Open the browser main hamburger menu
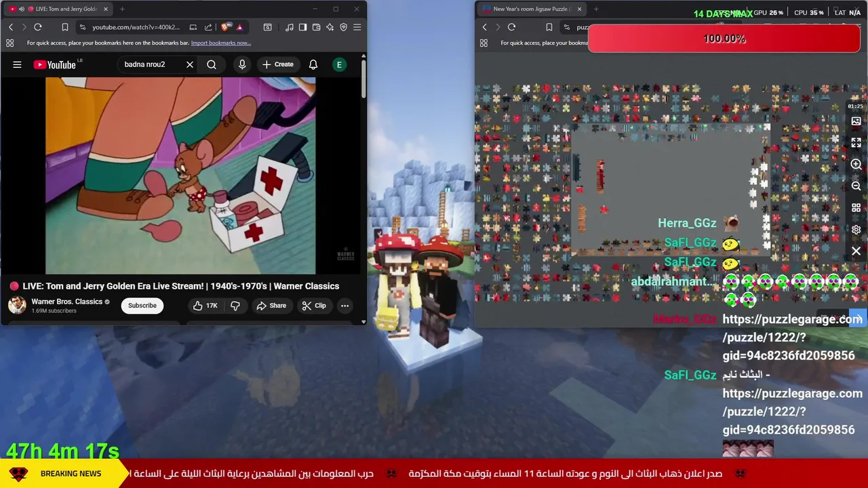 (x=357, y=27)
